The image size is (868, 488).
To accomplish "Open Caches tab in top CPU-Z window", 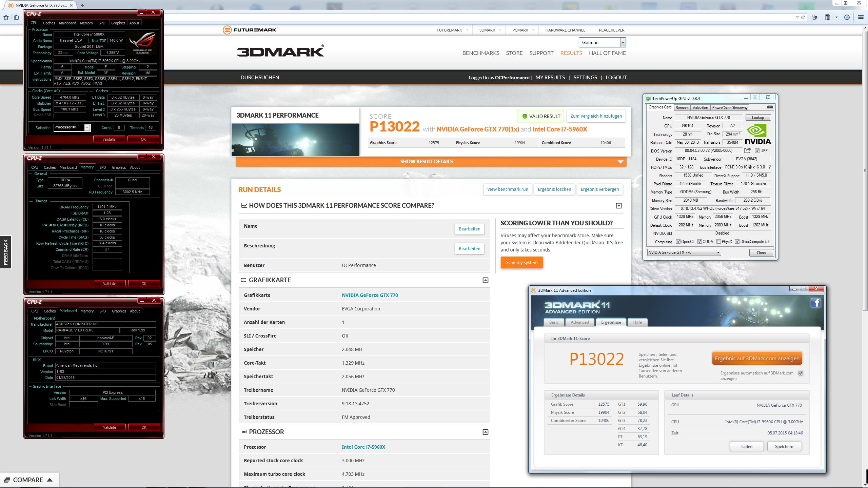I will 49,23.
